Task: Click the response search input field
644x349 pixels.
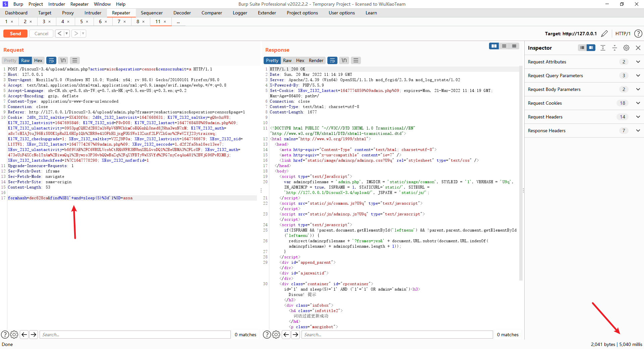Action: (x=397, y=335)
